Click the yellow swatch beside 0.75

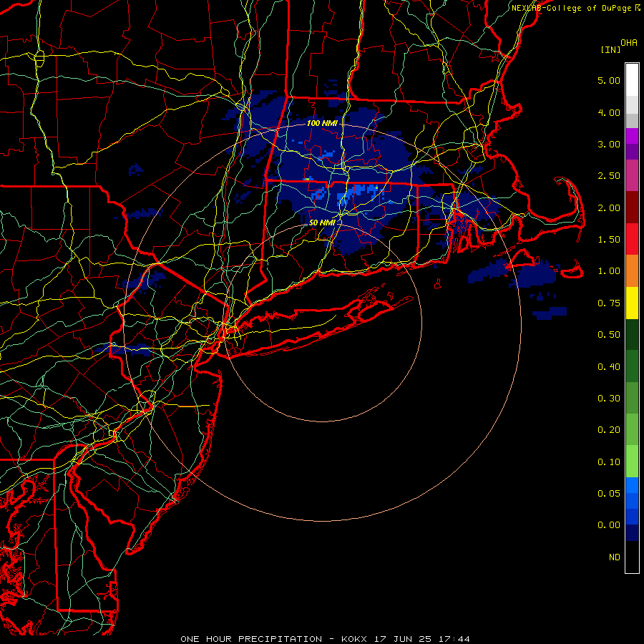[x=632, y=303]
